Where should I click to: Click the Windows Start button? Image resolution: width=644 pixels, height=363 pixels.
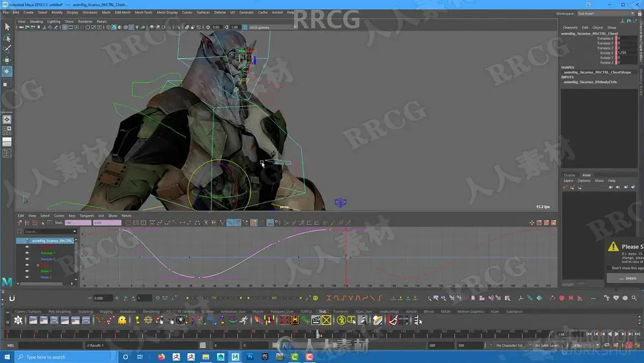point(7,357)
